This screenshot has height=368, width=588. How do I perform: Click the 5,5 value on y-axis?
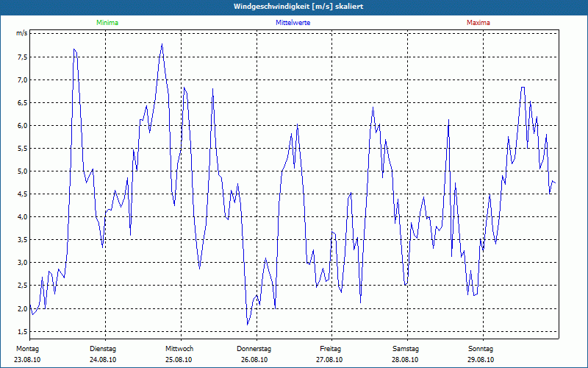tap(22, 149)
